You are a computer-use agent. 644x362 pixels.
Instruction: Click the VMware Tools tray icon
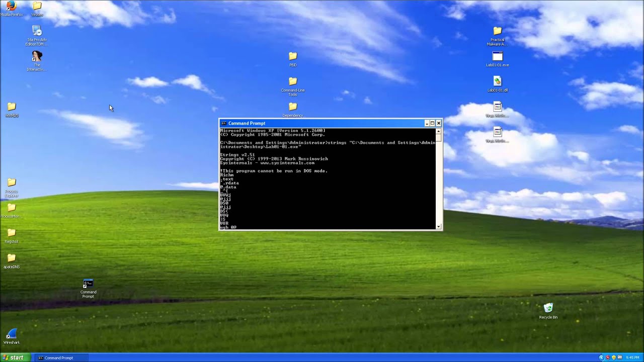click(620, 357)
